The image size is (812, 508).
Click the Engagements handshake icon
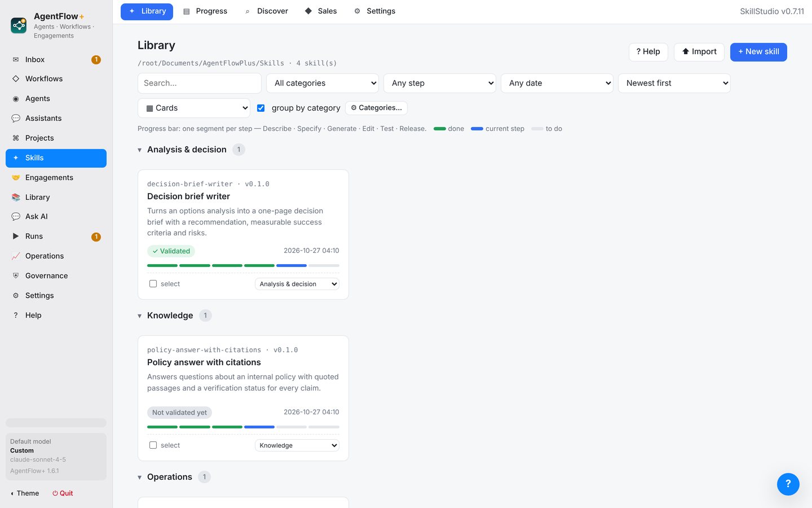[x=16, y=177]
